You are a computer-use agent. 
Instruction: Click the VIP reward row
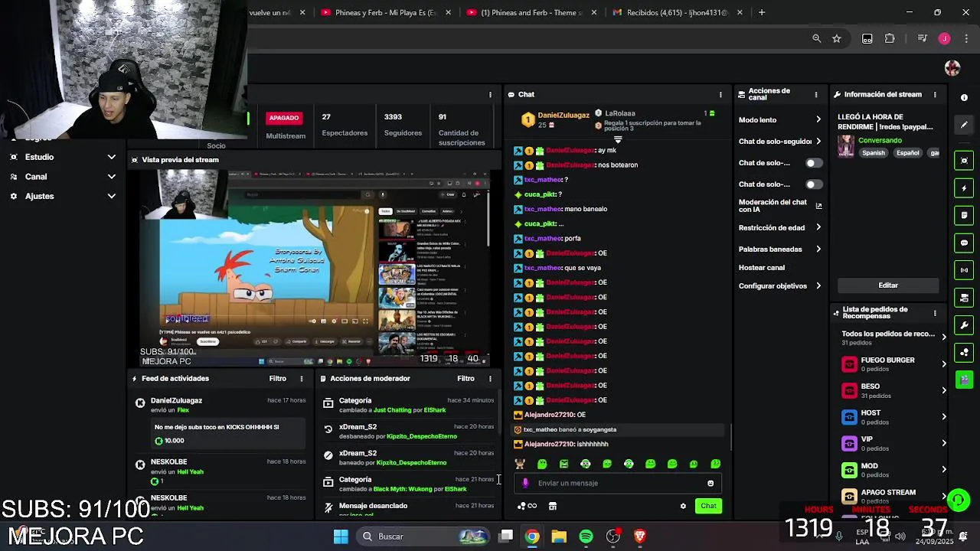(893, 444)
